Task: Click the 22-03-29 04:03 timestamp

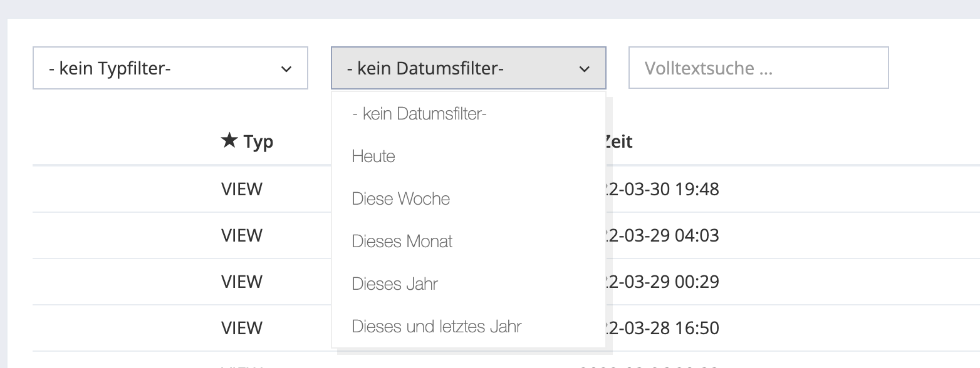Action: tap(662, 235)
